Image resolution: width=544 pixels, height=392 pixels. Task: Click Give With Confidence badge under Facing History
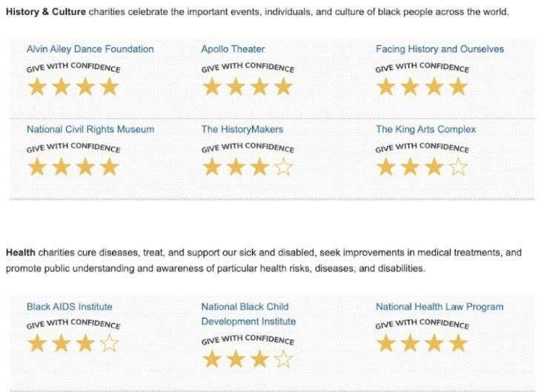422,68
